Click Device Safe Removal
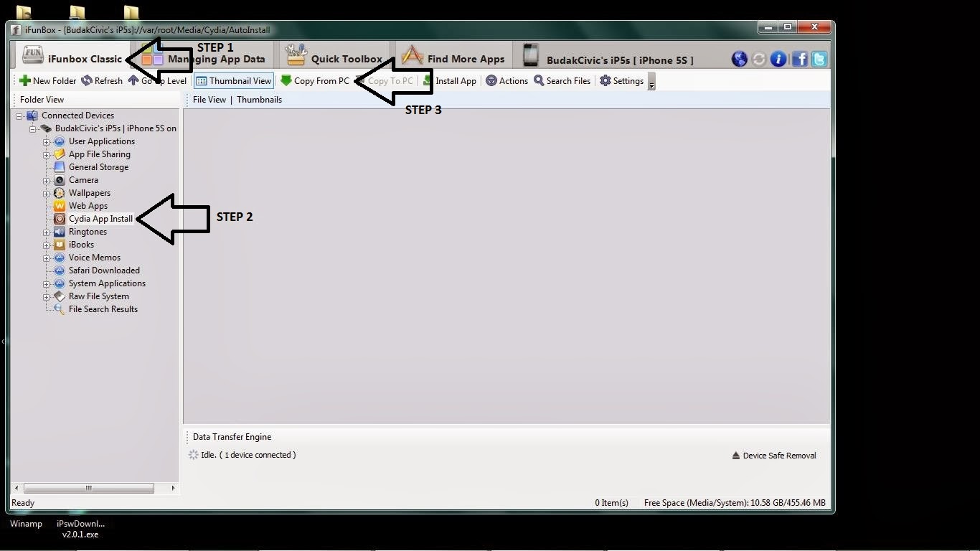This screenshot has height=551, width=980. (773, 456)
